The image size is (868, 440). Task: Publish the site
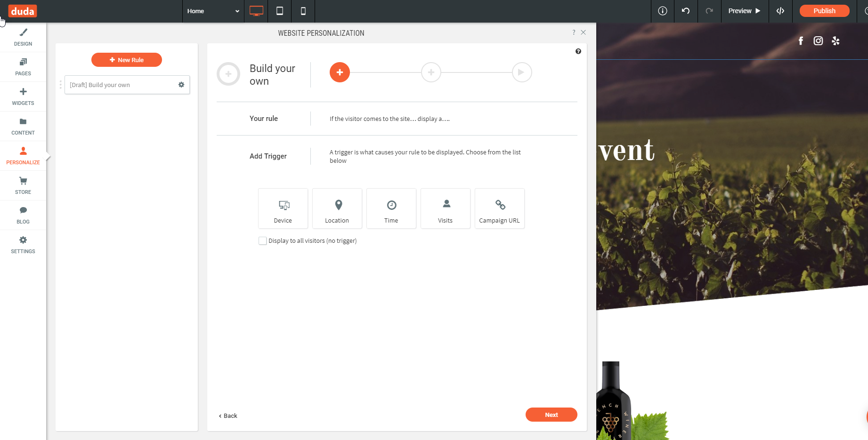825,11
